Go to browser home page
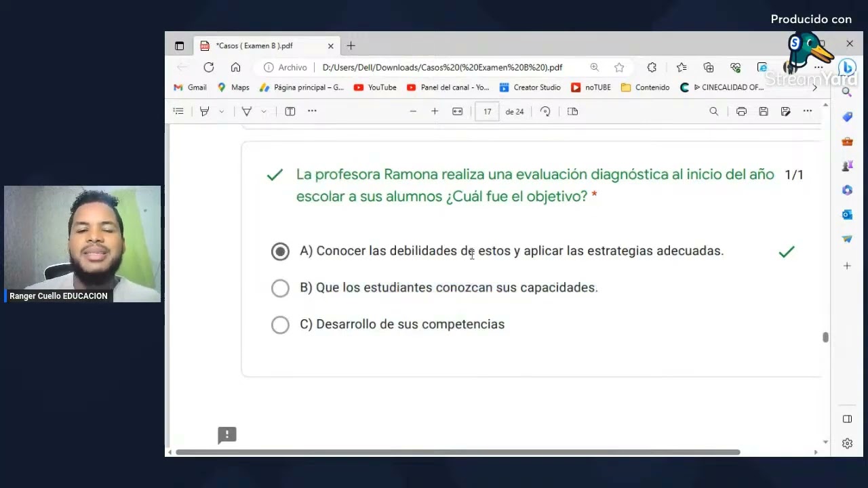Screen dimensions: 868x488 [235, 67]
